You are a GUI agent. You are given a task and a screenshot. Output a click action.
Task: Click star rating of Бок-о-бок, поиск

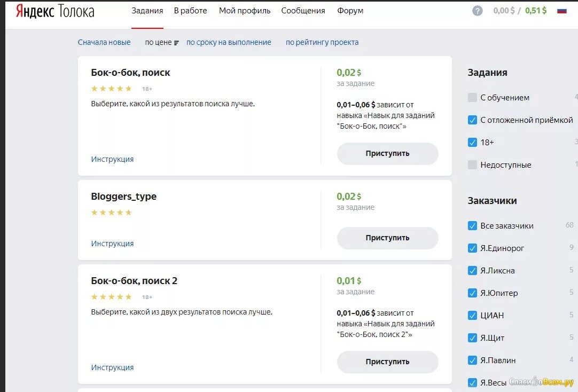[111, 89]
